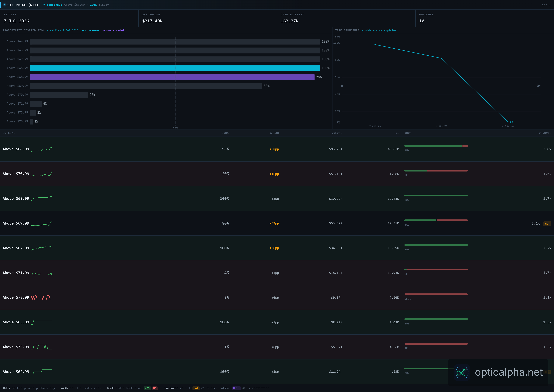
Task: Click the Above $75.99 sparkline chart
Action: pyautogui.click(x=42, y=347)
